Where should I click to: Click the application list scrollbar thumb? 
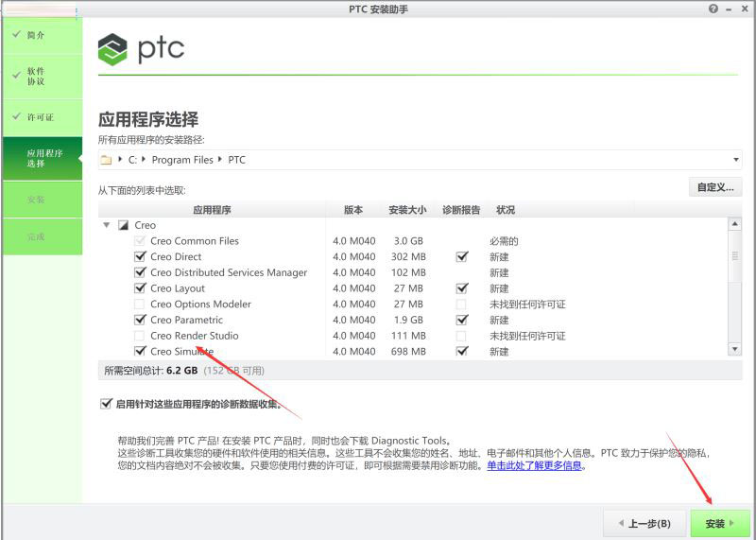click(x=735, y=256)
